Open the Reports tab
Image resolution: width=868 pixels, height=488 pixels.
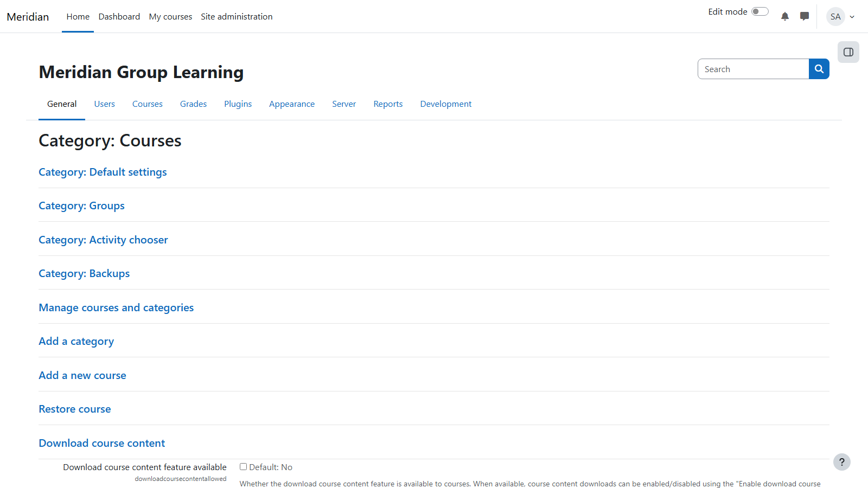(x=388, y=104)
